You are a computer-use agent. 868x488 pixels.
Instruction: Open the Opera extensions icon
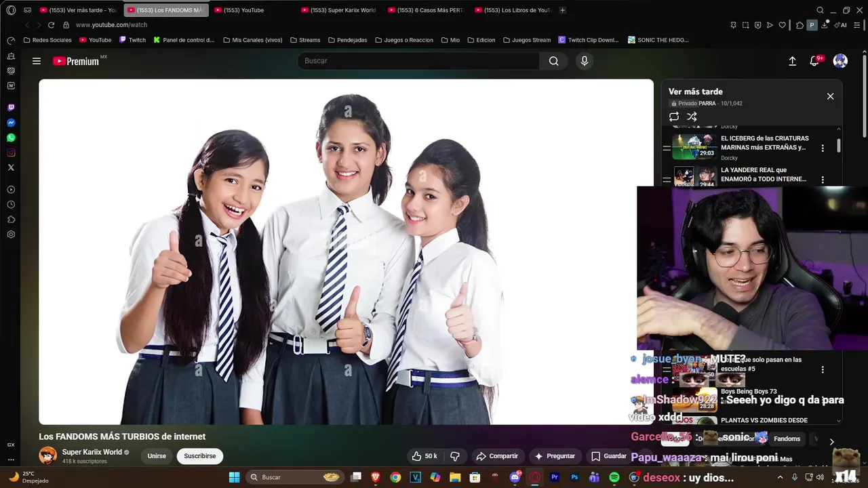click(x=800, y=25)
